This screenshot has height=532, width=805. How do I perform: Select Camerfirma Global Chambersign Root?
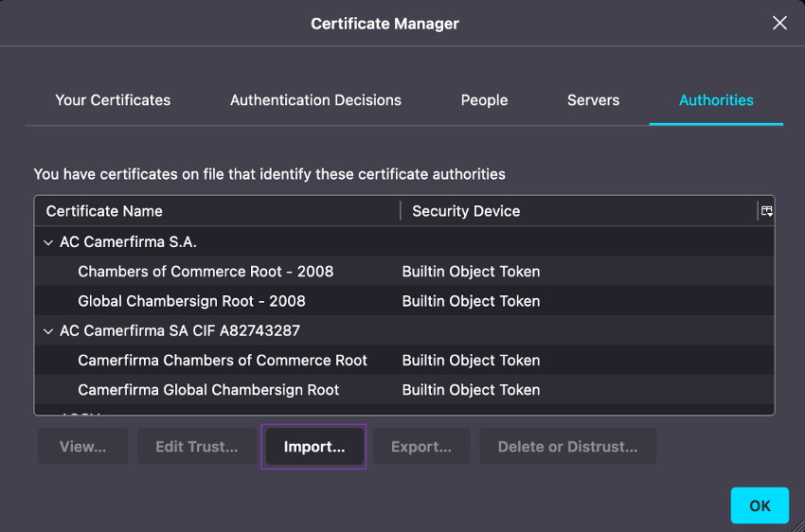[x=208, y=390]
